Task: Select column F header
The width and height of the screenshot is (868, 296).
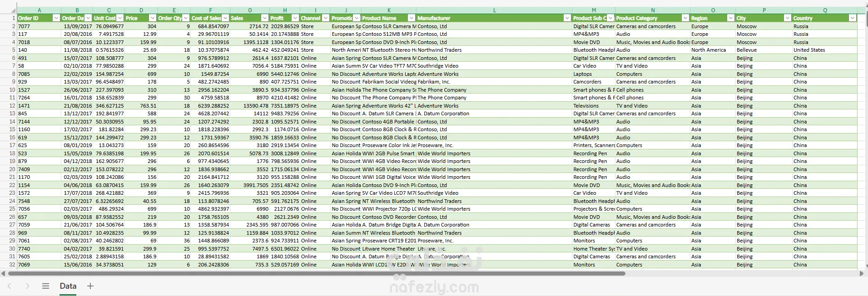Action: [x=210, y=10]
